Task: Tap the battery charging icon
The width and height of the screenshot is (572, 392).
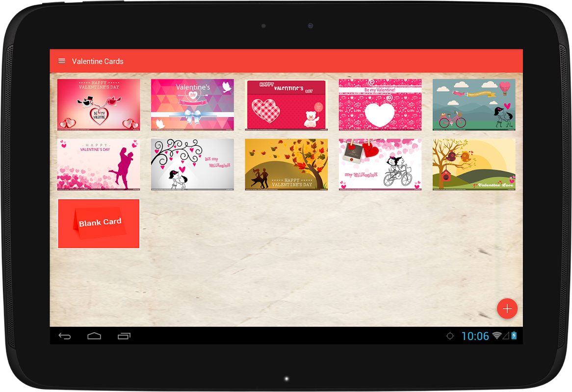Action: [x=514, y=336]
